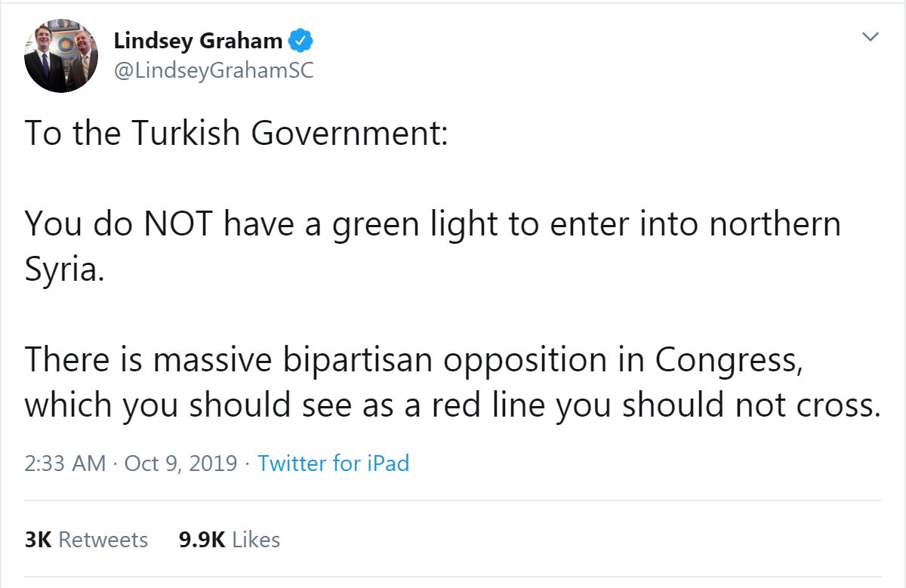Open the Twitter for iPad source link

tap(334, 463)
